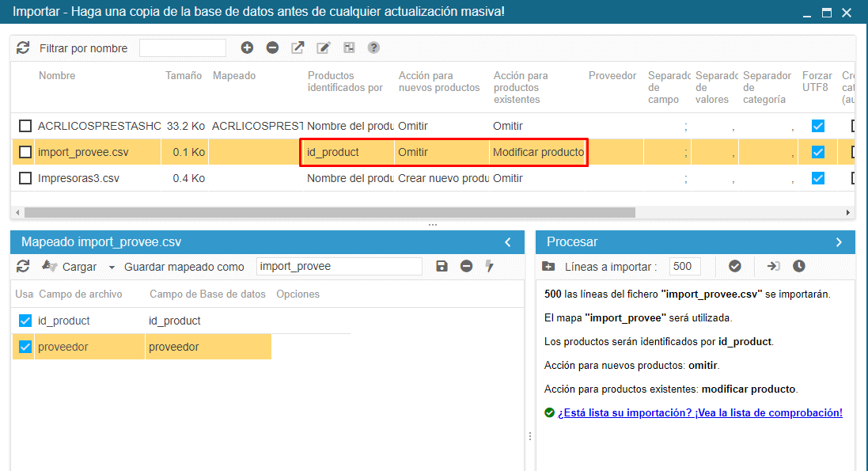Sort by the Nombre column header
Viewport: 868px width, 471px height.
point(57,75)
